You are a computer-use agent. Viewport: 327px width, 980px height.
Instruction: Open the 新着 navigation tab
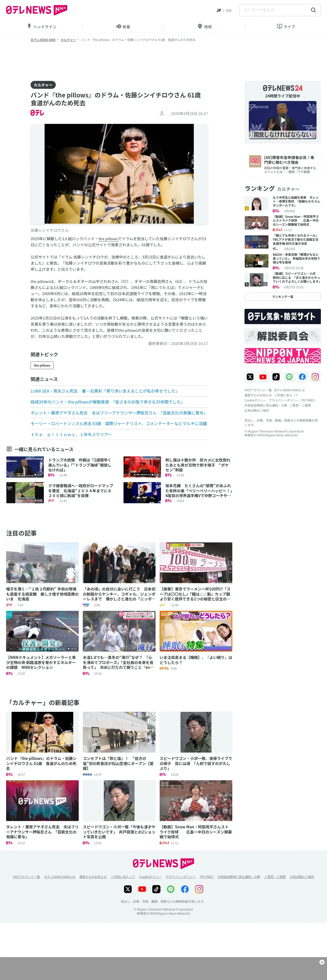coord(123,27)
